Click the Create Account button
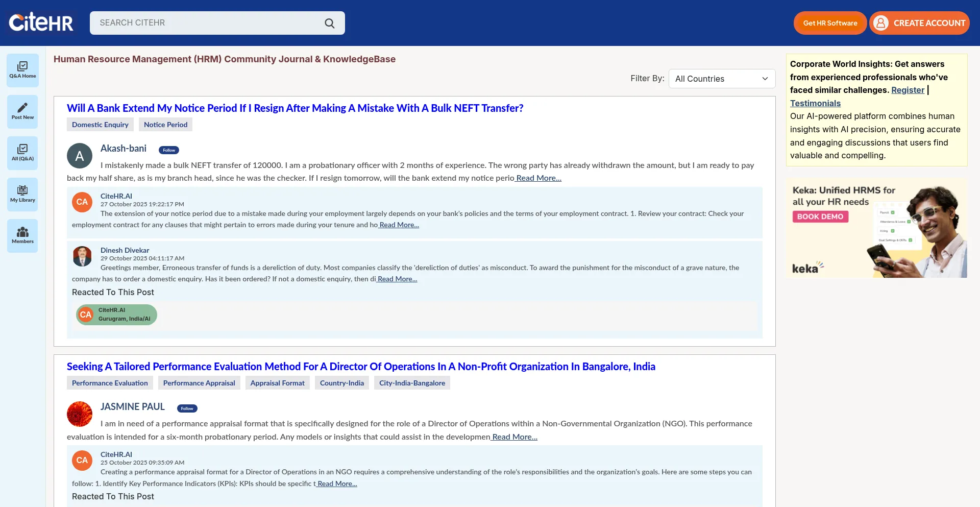Image resolution: width=980 pixels, height=507 pixels. point(920,23)
